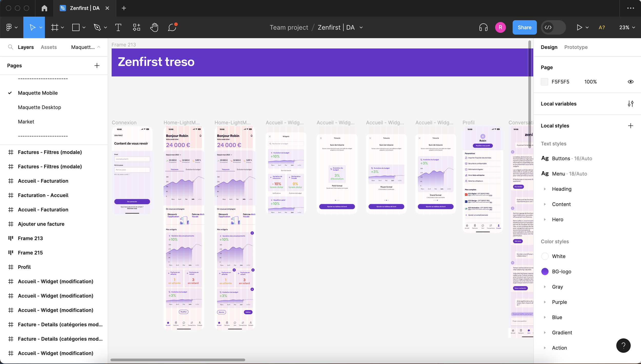This screenshot has width=641, height=364.
Task: Click the BG-logo color style swatch
Action: click(545, 271)
